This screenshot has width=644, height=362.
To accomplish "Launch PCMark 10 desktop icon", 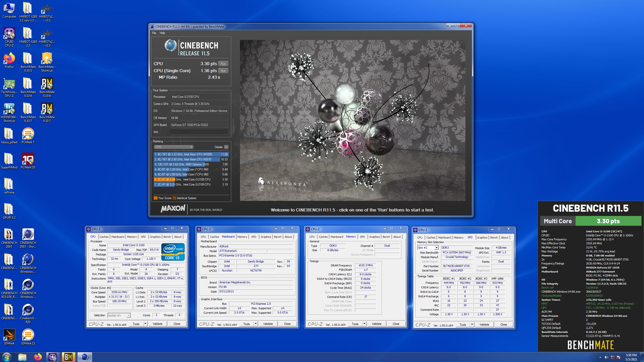I will point(28,161).
